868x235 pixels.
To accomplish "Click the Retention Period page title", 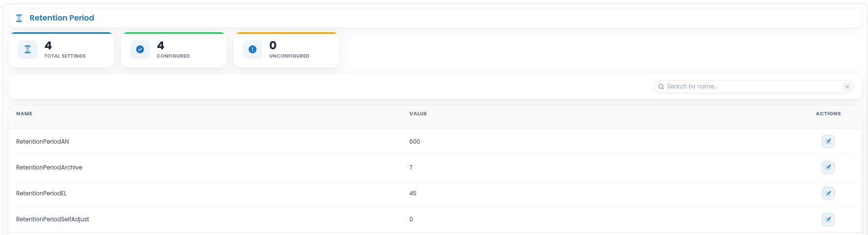I will coord(62,18).
